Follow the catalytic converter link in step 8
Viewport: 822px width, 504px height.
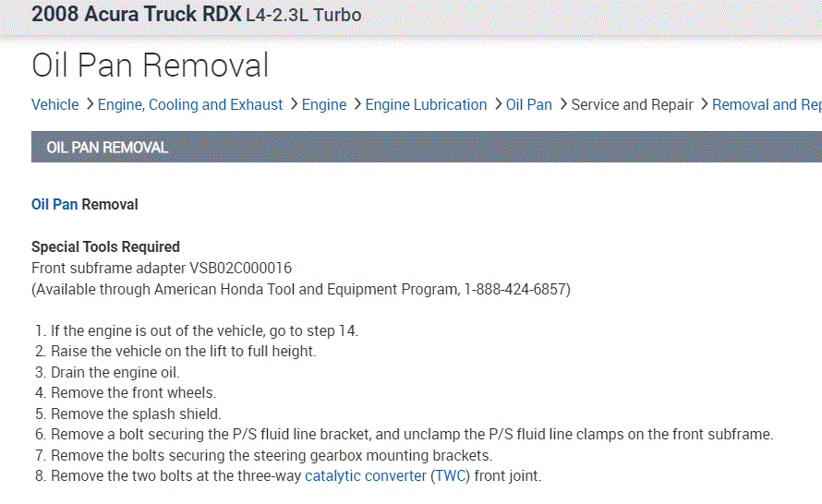(366, 476)
